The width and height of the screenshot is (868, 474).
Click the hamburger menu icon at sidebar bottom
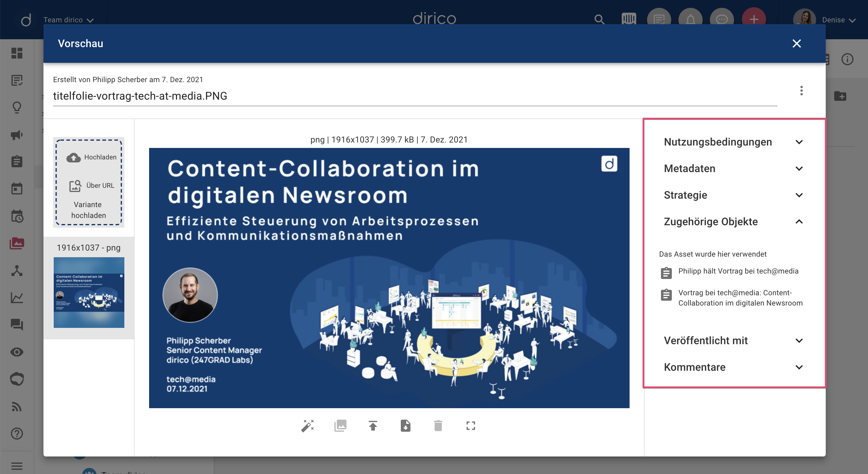[17, 466]
